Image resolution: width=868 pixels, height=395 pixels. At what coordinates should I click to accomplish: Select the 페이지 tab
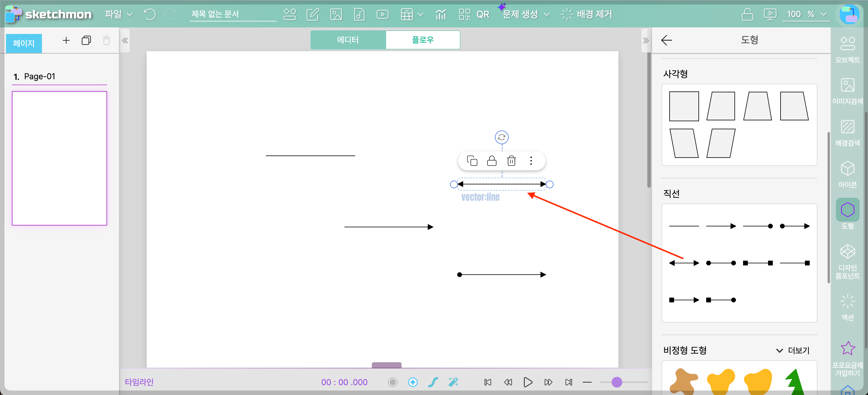point(23,43)
